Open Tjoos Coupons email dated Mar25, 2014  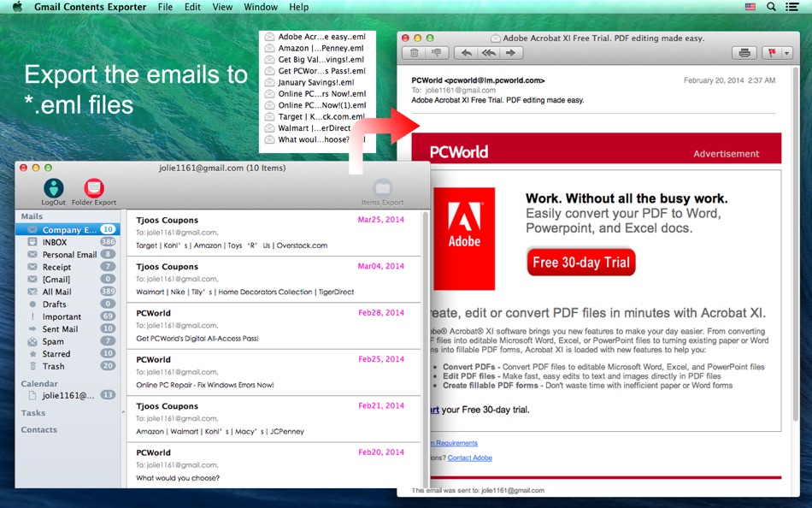[x=274, y=233]
